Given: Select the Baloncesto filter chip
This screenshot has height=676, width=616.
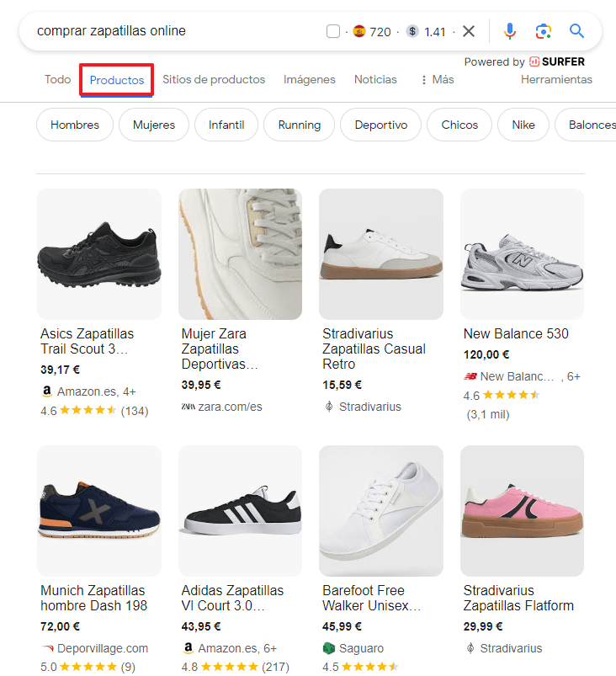Looking at the screenshot, I should [587, 125].
